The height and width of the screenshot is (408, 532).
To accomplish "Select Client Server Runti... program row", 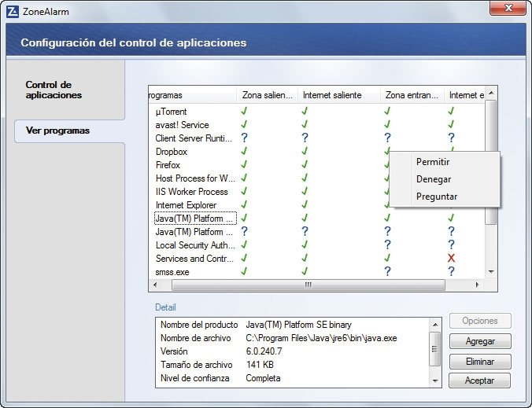I will tap(194, 138).
